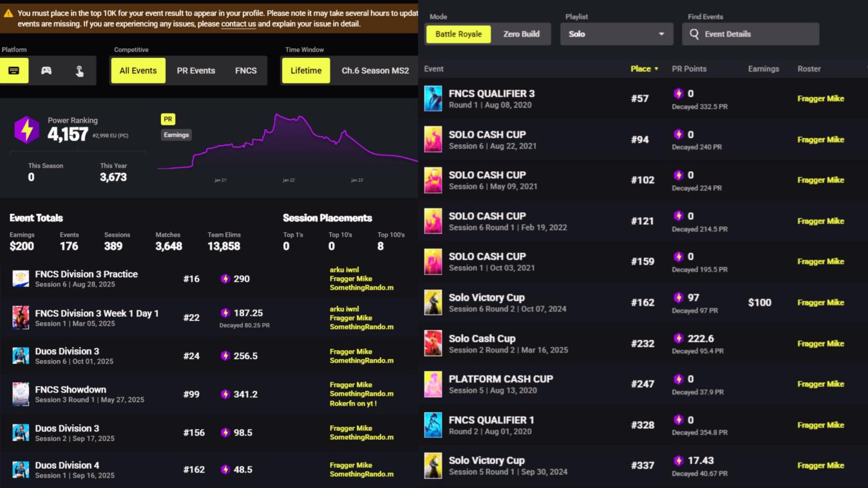The width and height of the screenshot is (868, 488).
Task: Click the Event column header
Action: pyautogui.click(x=434, y=69)
